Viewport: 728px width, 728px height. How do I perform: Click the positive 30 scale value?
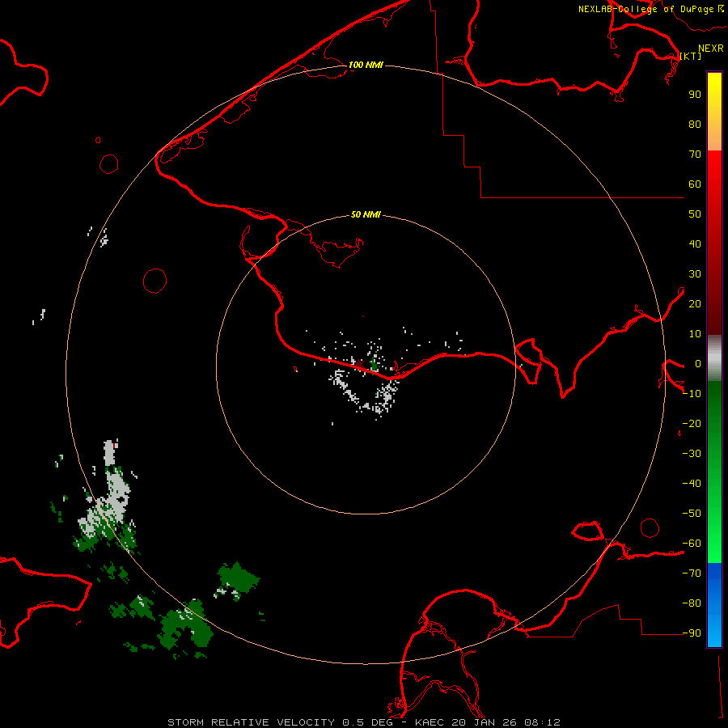pos(695,274)
